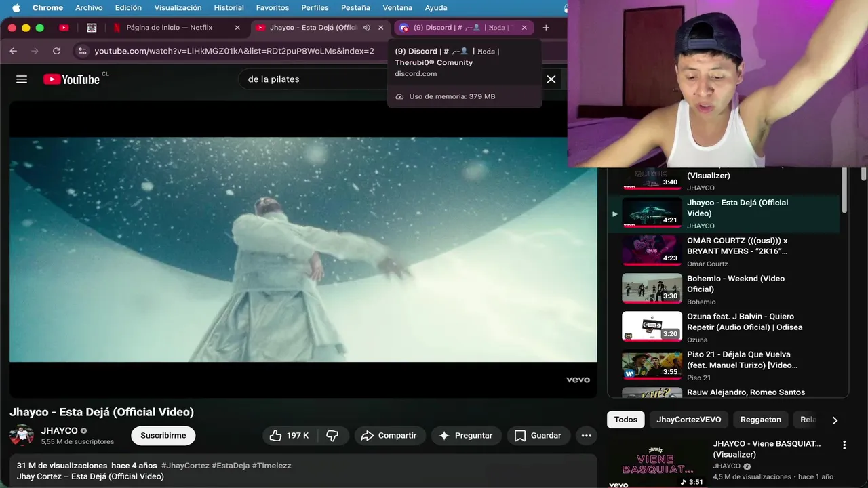Open the YouTube hamburger guide menu
This screenshot has height=488, width=868.
22,79
